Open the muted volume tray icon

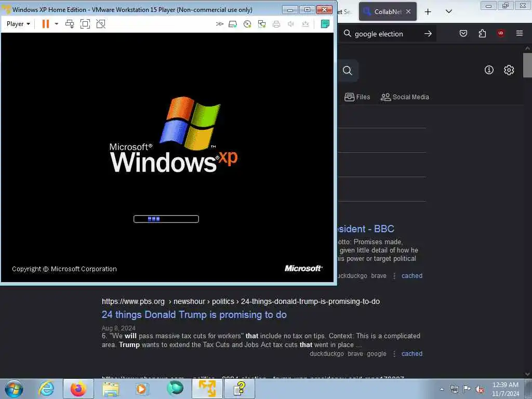(480, 389)
